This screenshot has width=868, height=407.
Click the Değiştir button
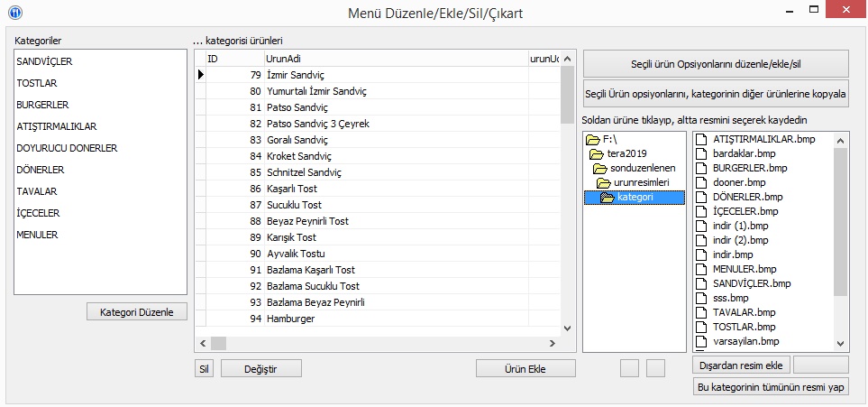tap(260, 368)
